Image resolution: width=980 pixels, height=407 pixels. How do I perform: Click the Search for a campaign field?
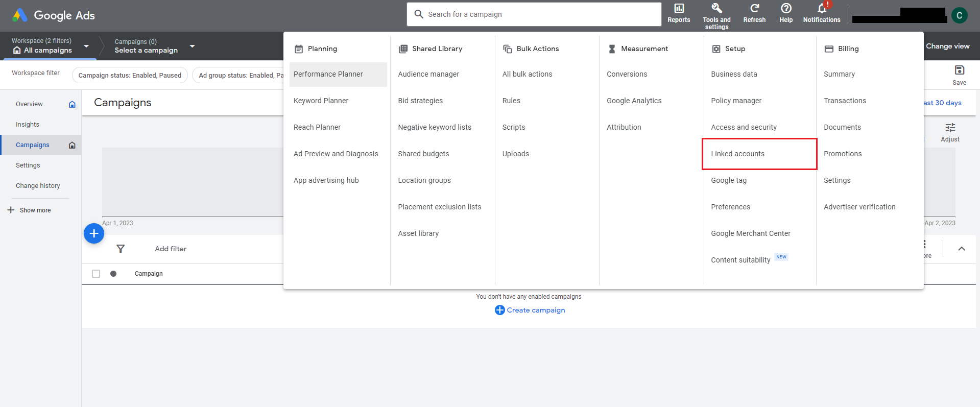coord(534,14)
